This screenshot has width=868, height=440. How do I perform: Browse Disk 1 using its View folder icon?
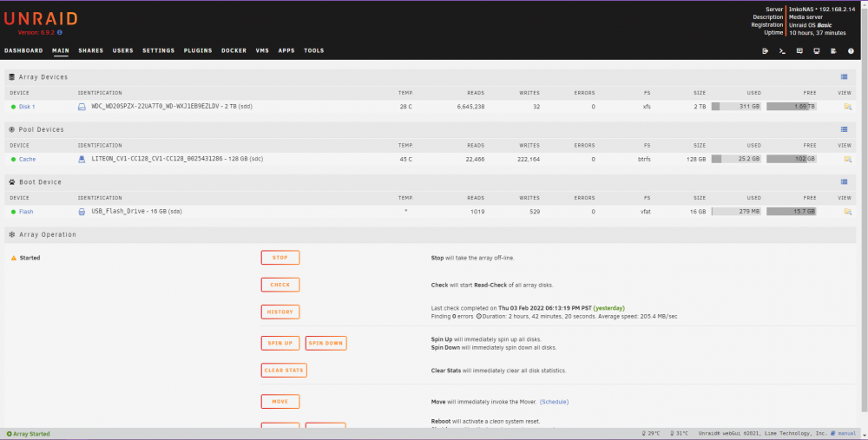click(847, 107)
